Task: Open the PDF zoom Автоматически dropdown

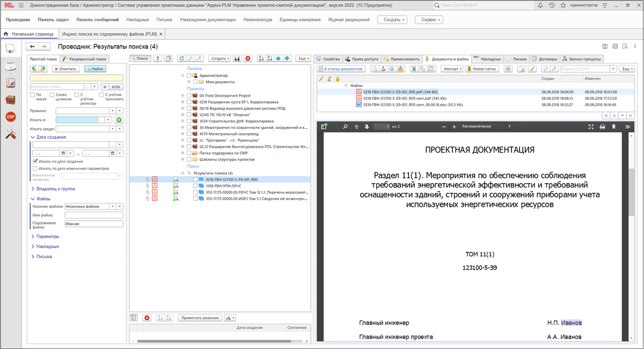Action: (486, 126)
